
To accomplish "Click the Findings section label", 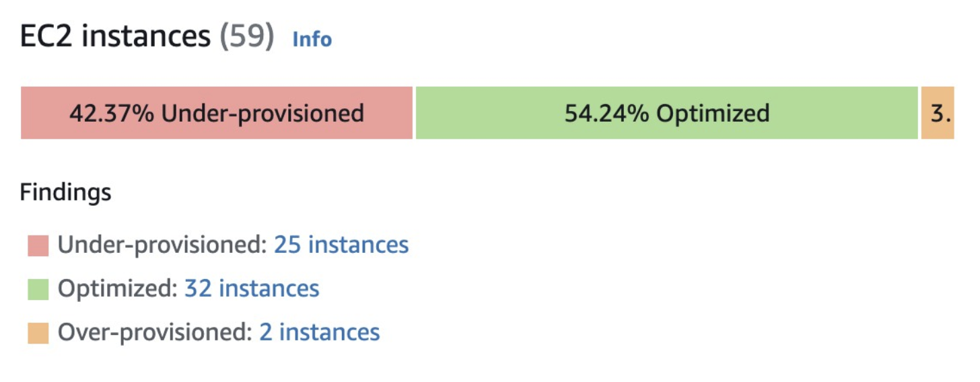I will [x=65, y=193].
